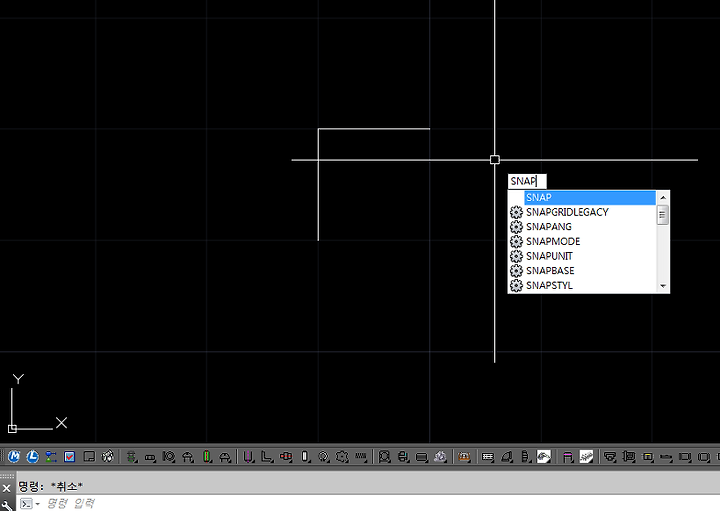Image resolution: width=720 pixels, height=511 pixels.
Task: Select the circular ring icon
Action: point(323,456)
